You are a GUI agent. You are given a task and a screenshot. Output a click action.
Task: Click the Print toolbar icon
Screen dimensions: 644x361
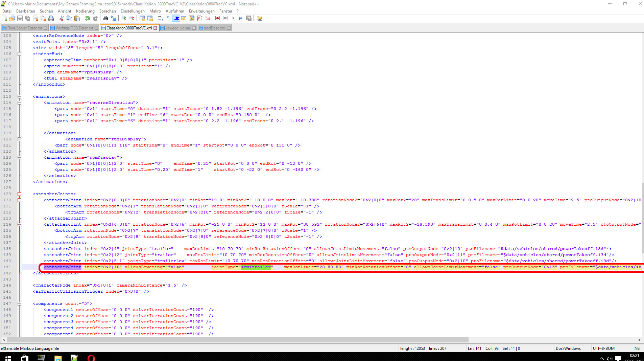(51, 18)
